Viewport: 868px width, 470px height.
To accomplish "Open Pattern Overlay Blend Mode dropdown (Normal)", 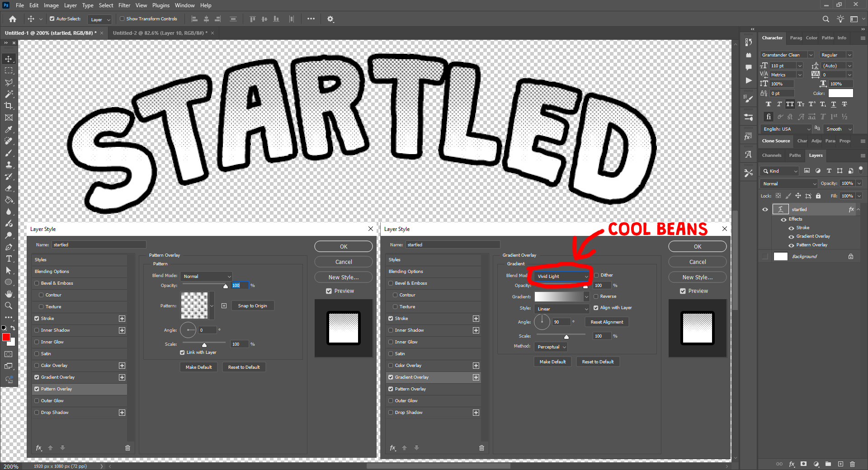I will tap(207, 276).
